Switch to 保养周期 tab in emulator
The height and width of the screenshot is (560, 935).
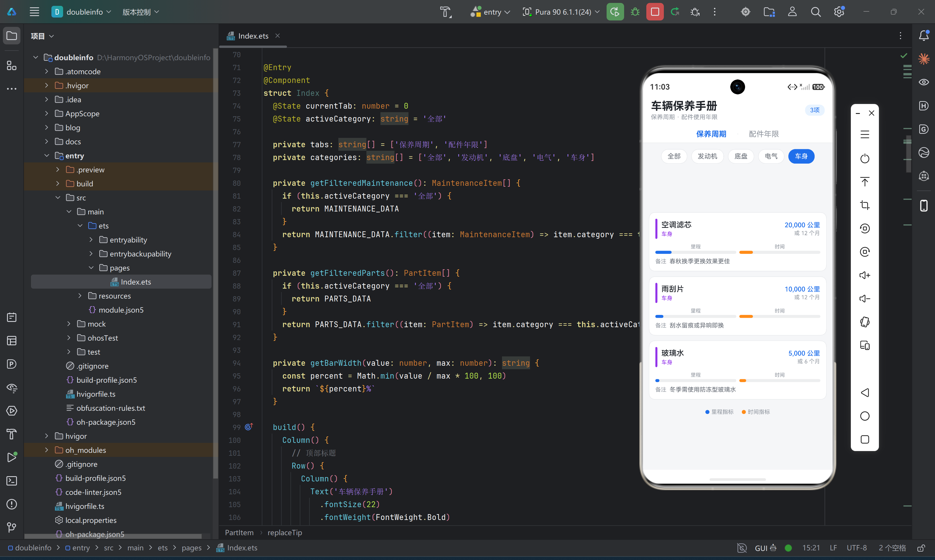711,134
